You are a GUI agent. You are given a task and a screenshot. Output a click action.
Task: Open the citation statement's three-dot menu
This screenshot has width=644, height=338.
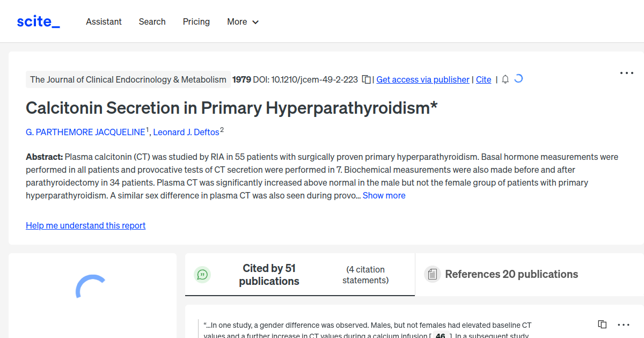pyautogui.click(x=624, y=325)
